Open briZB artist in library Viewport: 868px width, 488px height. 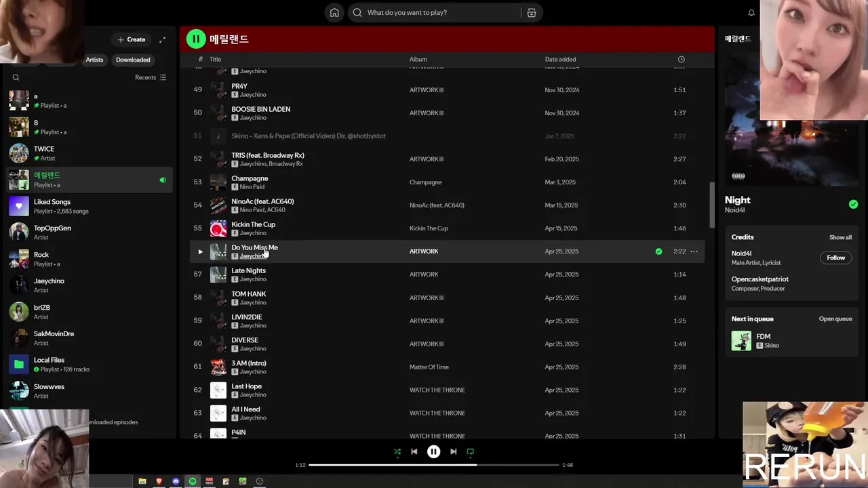(x=90, y=312)
